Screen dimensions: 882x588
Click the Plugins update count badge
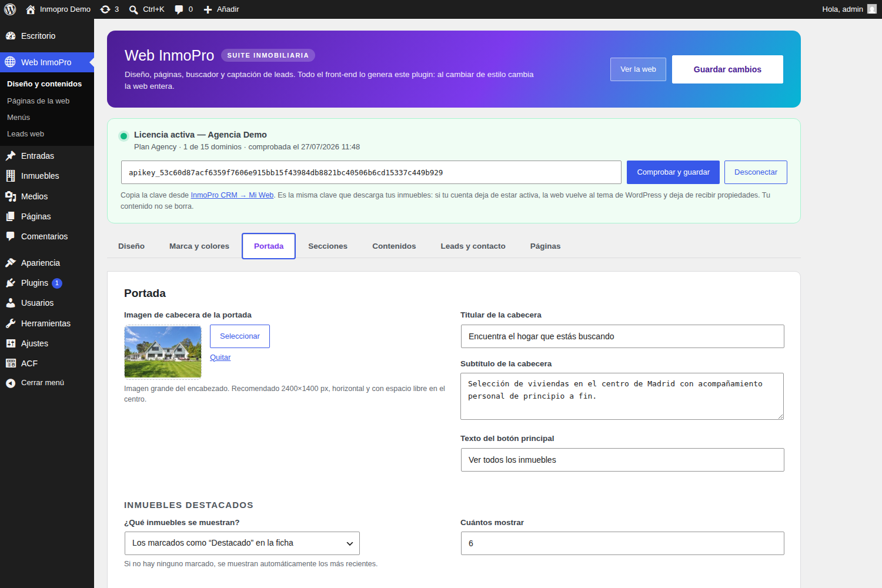click(57, 283)
